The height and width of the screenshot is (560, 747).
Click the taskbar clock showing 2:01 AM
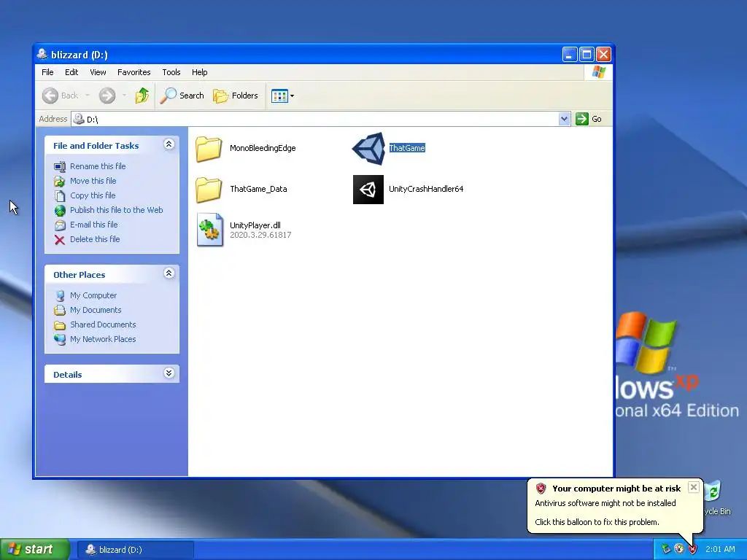pyautogui.click(x=720, y=550)
